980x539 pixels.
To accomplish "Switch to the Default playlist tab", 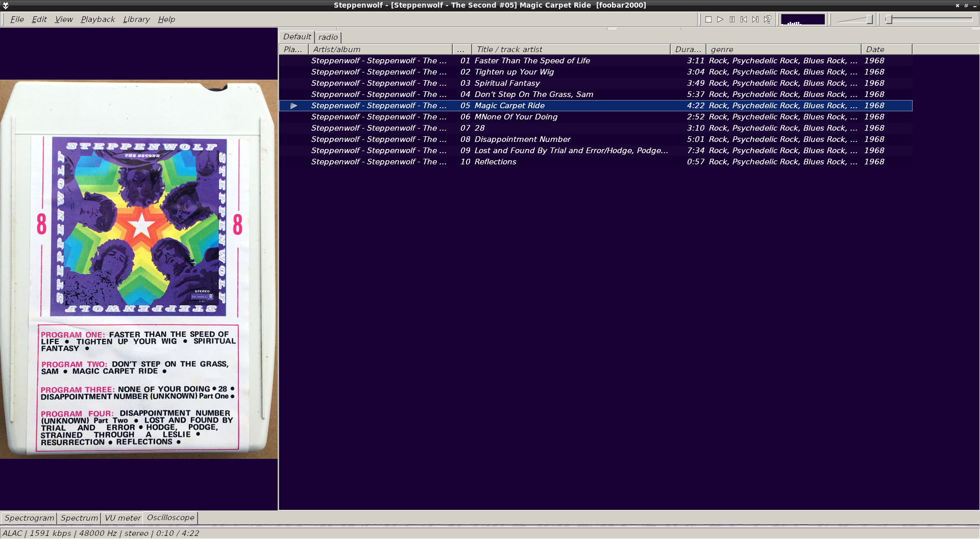I will tap(297, 37).
